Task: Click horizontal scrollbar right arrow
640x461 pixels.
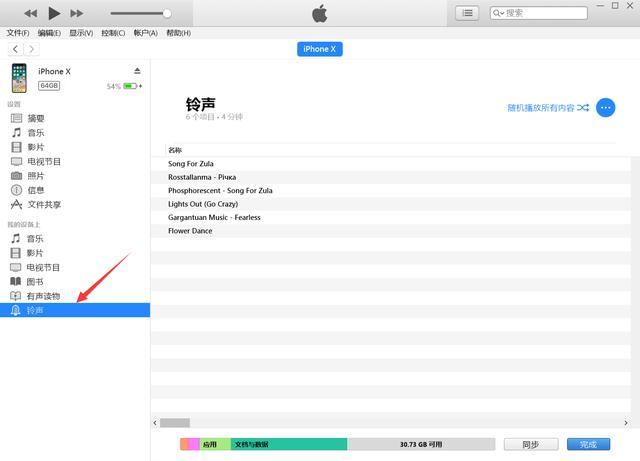Action: (626, 423)
